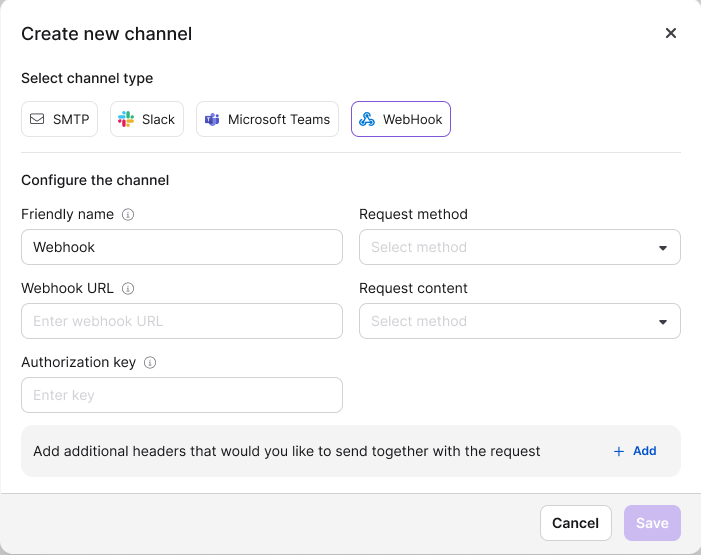Focus the Webhook URL input
The height and width of the screenshot is (555, 701).
[x=182, y=321]
